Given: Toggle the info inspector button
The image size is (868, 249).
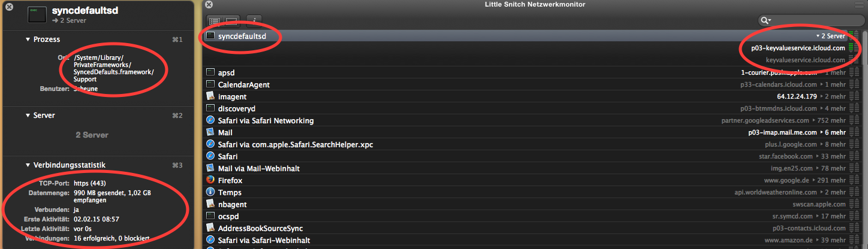Looking at the screenshot, I should [x=254, y=21].
